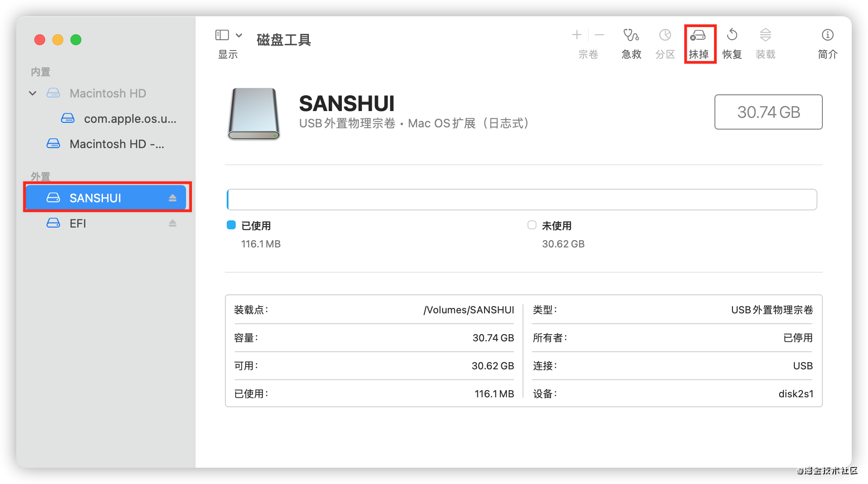The image size is (868, 484).
Task: Eject the SANSHUI volume
Action: (x=173, y=198)
